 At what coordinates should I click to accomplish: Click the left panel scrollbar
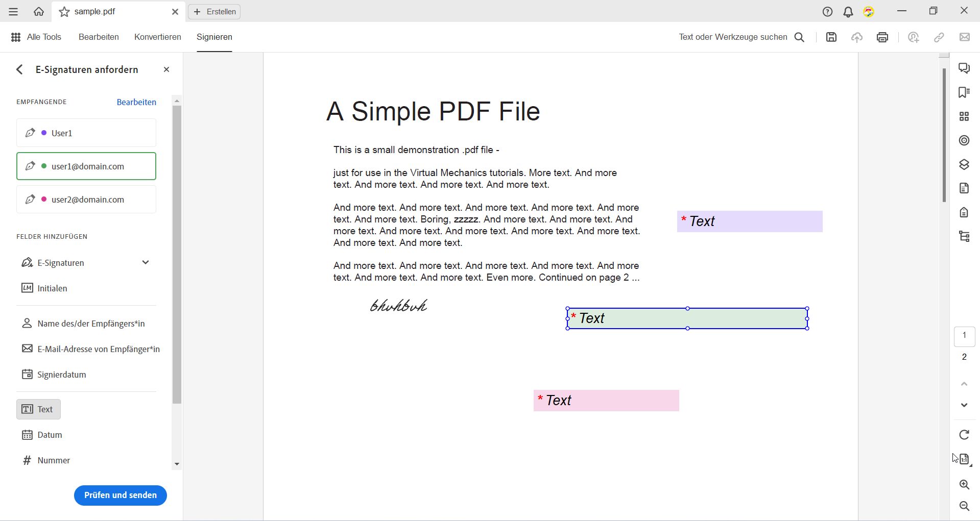coord(177,255)
